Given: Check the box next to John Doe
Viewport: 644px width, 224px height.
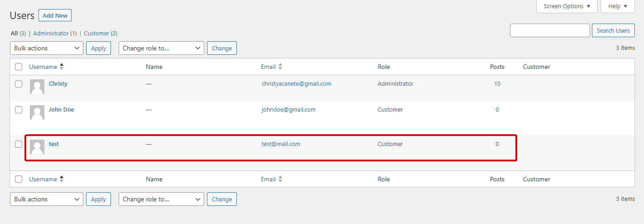Looking at the screenshot, I should pos(19,110).
